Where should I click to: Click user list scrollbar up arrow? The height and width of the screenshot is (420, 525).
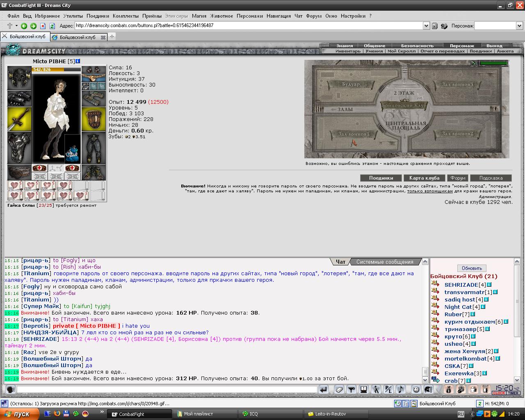pos(517,262)
